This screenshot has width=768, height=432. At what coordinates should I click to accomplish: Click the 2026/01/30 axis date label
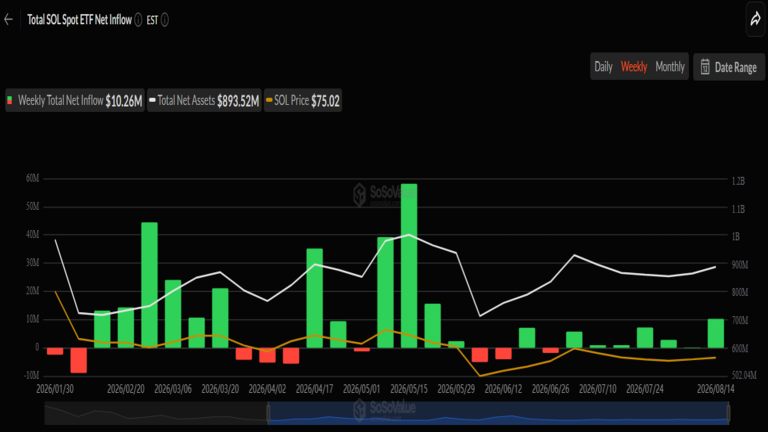[55, 389]
